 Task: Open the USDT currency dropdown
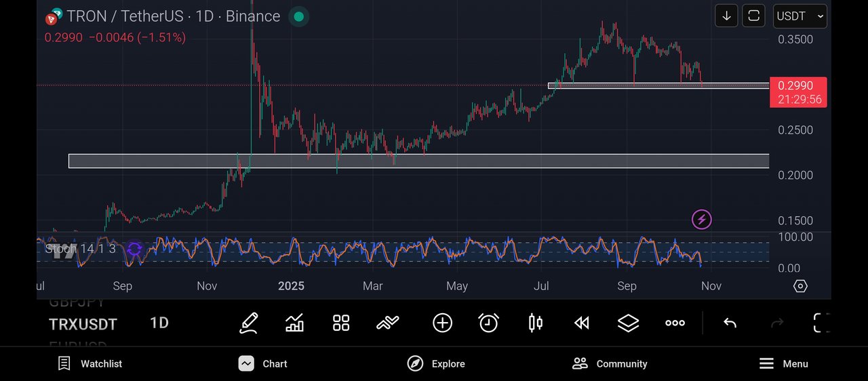click(800, 16)
